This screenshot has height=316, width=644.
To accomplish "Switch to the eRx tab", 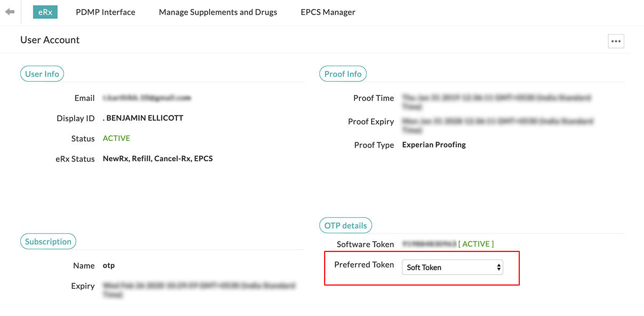I will [45, 12].
